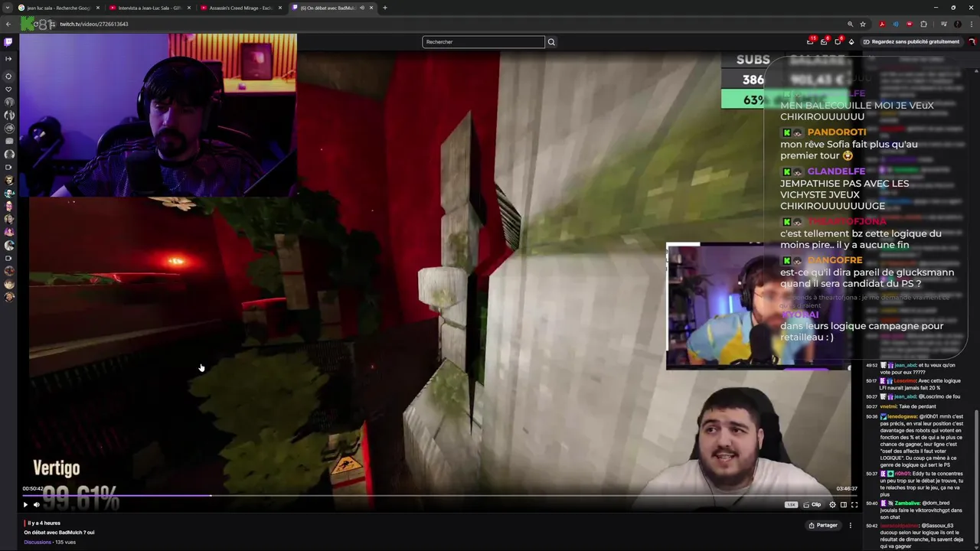
Task: Seek on the video progress bar
Action: [x=440, y=496]
